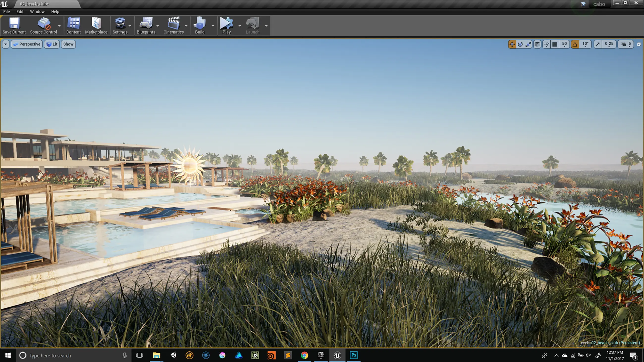644x362 pixels.
Task: Open the Windows Start menu
Action: (8, 355)
